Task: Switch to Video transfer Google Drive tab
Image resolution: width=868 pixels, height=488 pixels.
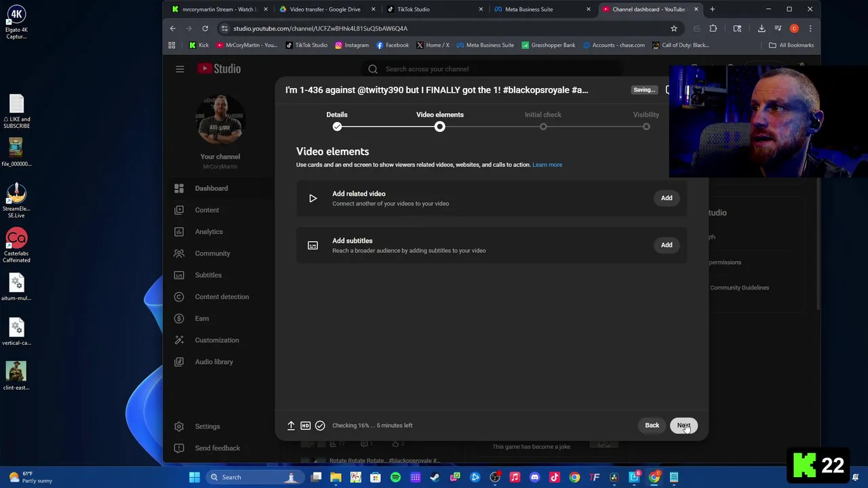Action: click(325, 9)
